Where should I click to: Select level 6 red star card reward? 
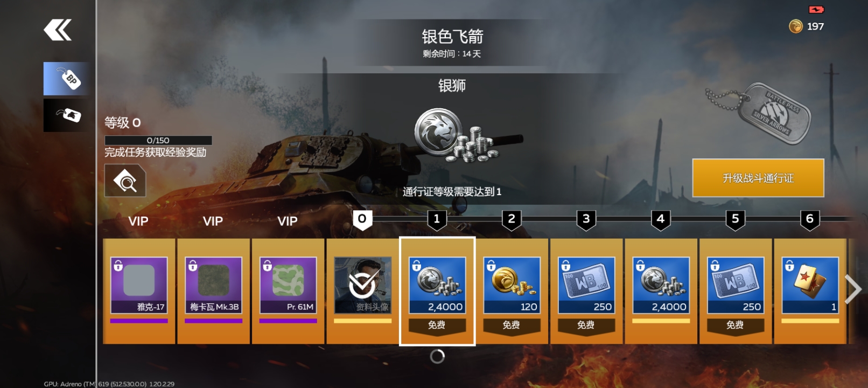(810, 291)
